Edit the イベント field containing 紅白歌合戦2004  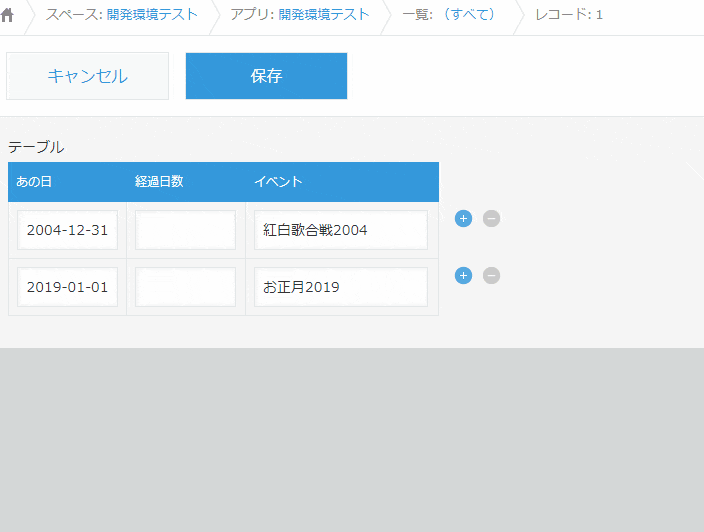coord(341,230)
